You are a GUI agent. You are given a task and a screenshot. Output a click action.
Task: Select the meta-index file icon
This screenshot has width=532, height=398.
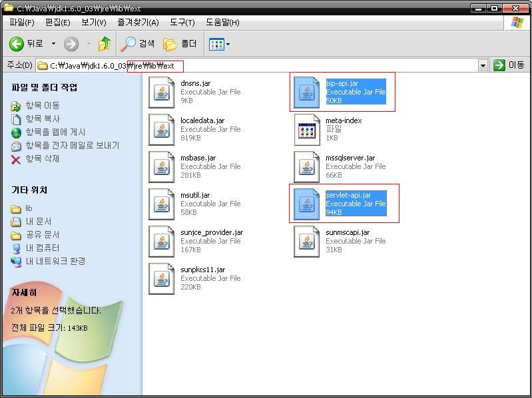[307, 130]
